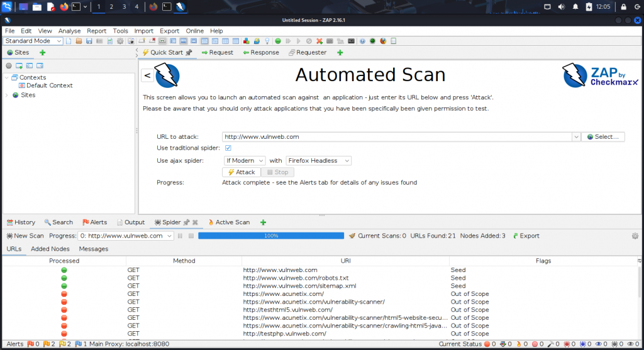
Task: Switch to the Requester tab
Action: coord(308,53)
